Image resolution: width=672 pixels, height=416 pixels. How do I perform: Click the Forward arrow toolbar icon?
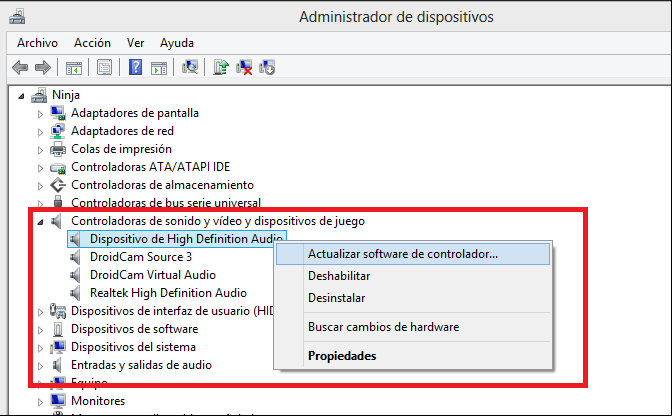pos(43,67)
